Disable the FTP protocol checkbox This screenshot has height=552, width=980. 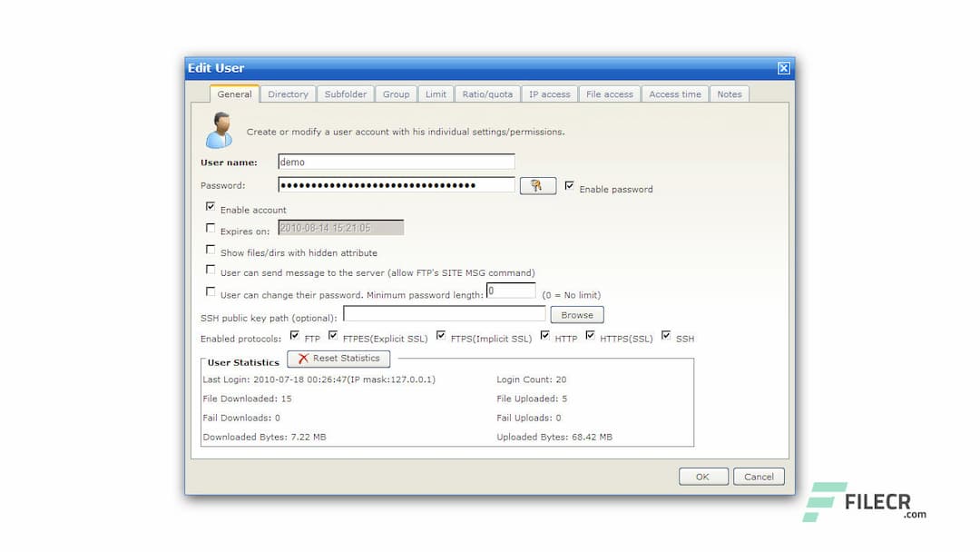coord(295,334)
